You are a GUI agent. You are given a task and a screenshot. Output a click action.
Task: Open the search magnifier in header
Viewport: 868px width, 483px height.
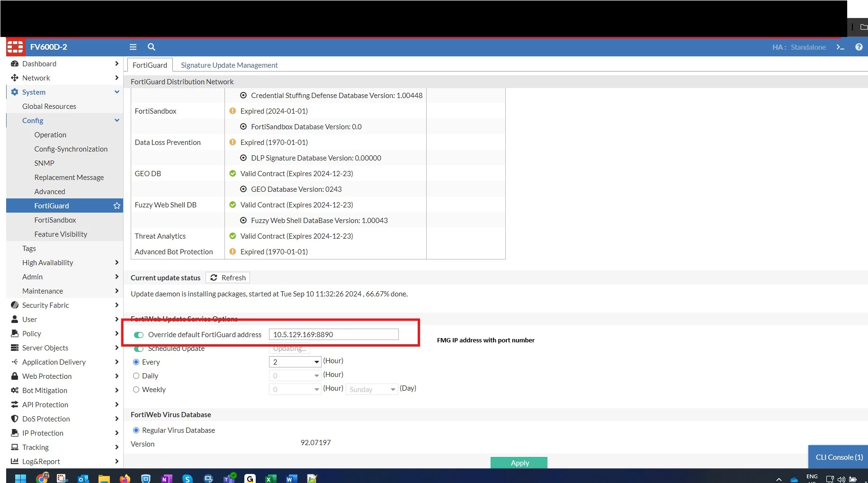(152, 47)
